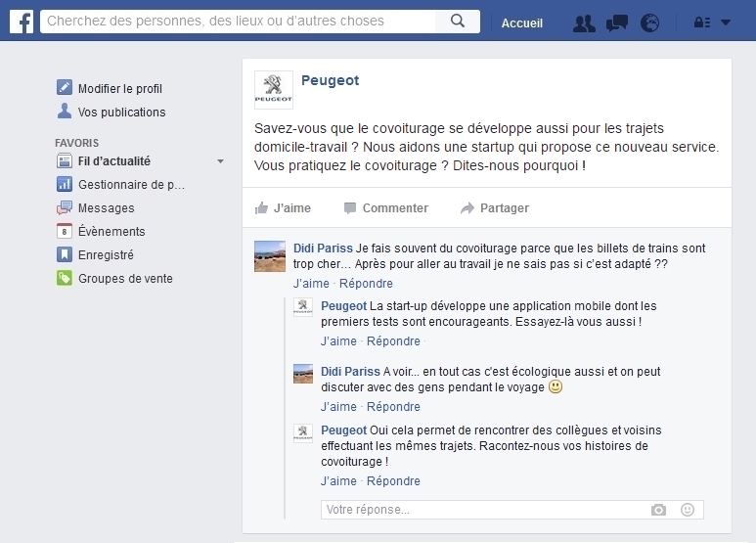Click Peugeot small logo beside start-up reply
Screen dimensions: 756x543
tap(303, 306)
